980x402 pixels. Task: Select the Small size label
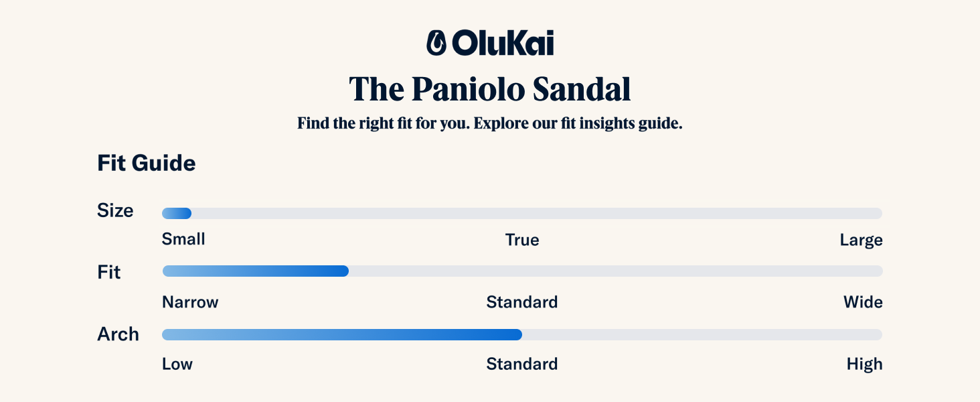point(183,239)
